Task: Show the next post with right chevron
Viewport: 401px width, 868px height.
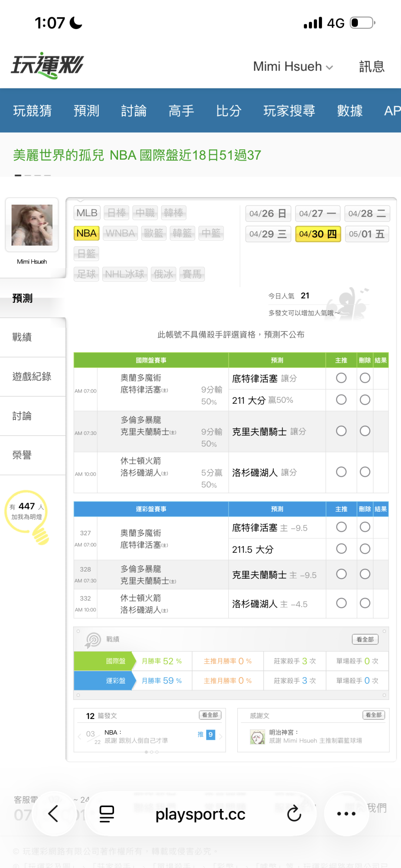Action: (x=221, y=737)
